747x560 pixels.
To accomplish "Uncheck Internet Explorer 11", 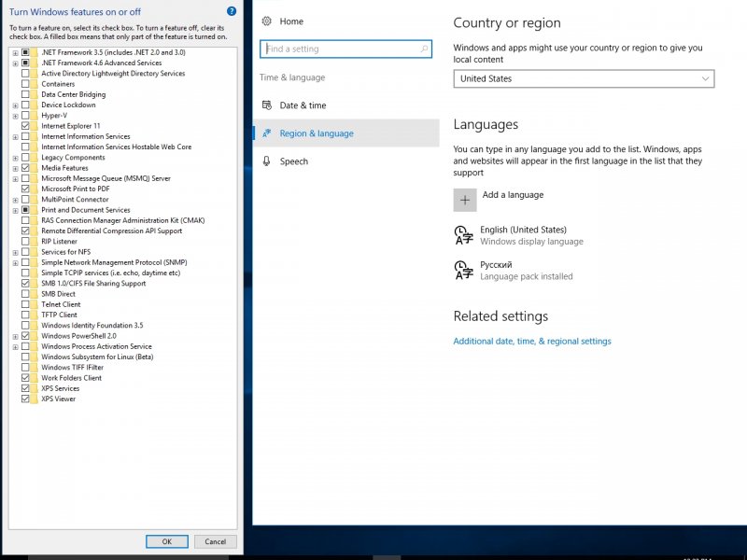I will pos(25,126).
